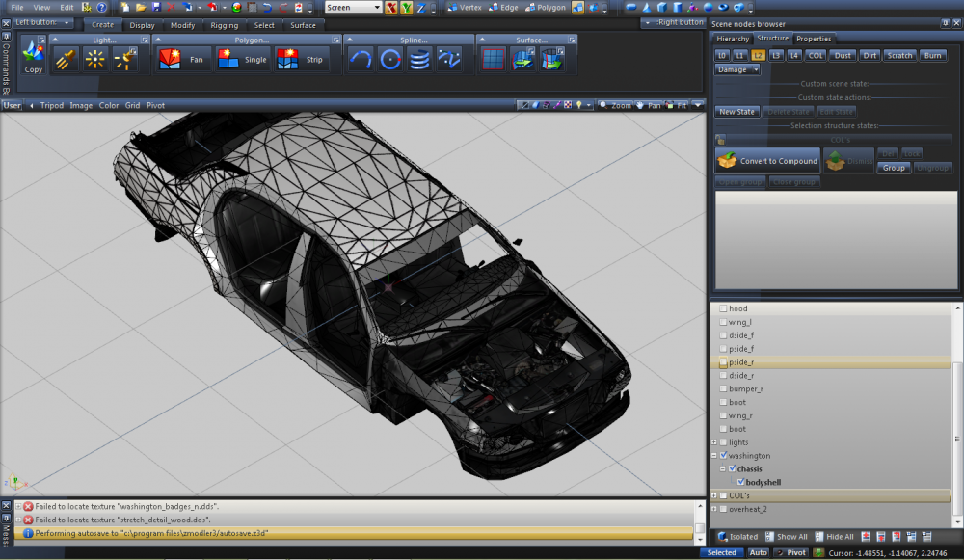Pick the surface grid tool icon
The width and height of the screenshot is (964, 560).
pyautogui.click(x=494, y=60)
